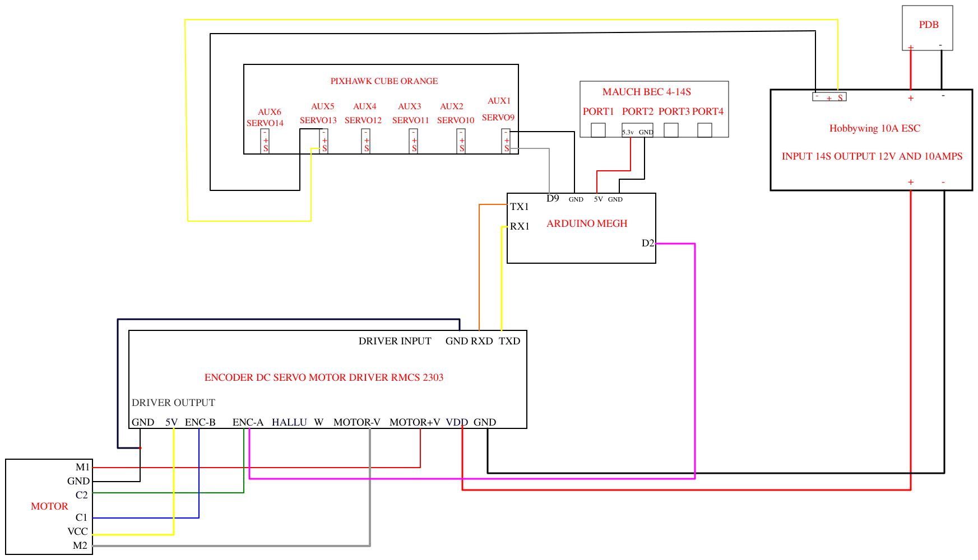978x560 pixels.
Task: Click the MOTOR+V pin label
Action: [x=415, y=422]
